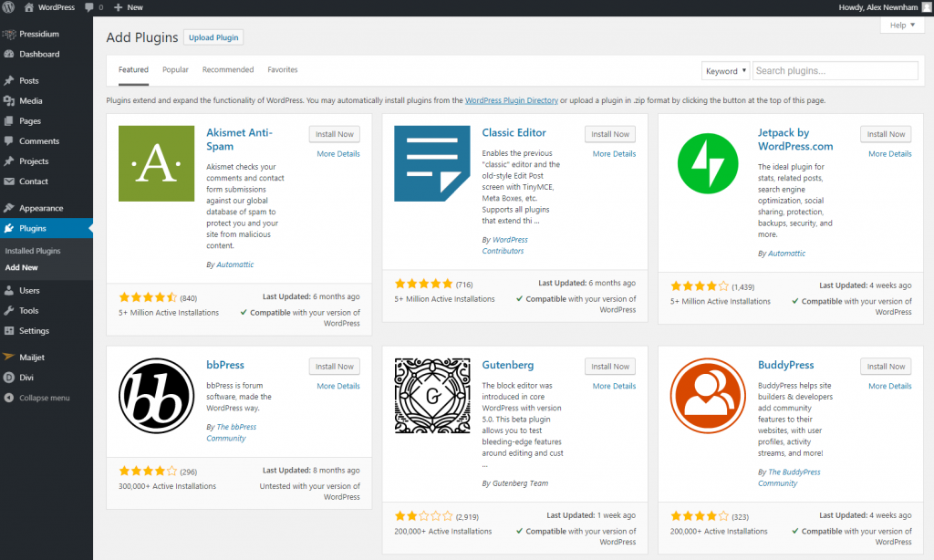
Task: Install the BuddyPress plugin
Action: click(x=886, y=367)
